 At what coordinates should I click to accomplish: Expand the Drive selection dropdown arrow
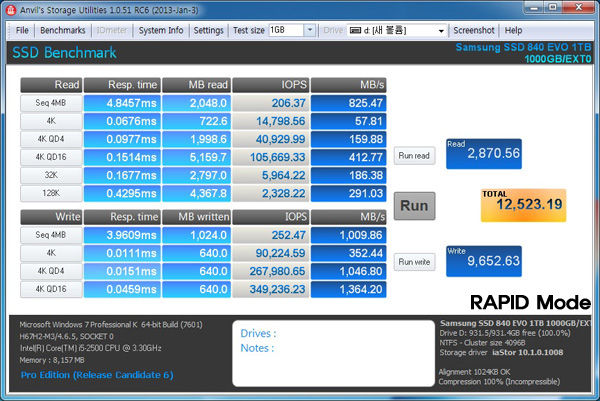point(441,31)
